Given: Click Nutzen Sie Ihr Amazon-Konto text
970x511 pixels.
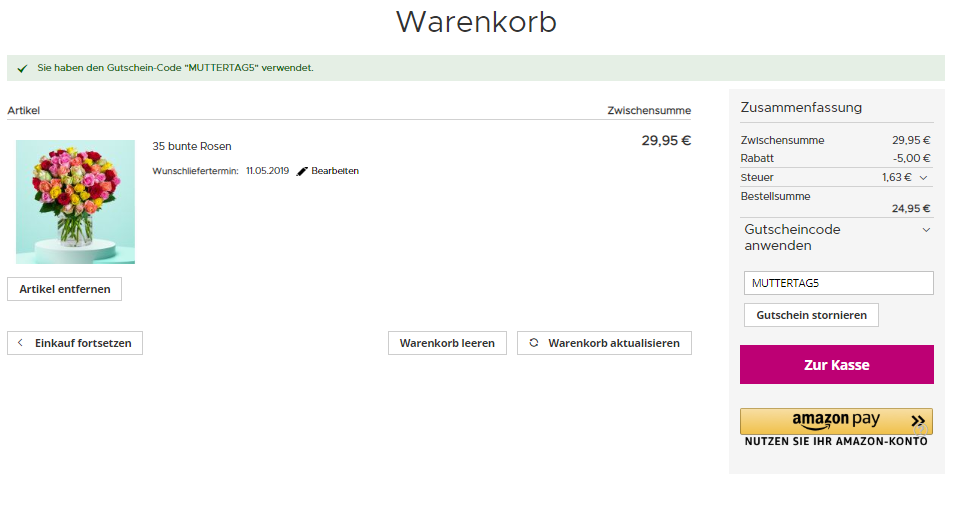Looking at the screenshot, I should pos(836,442).
